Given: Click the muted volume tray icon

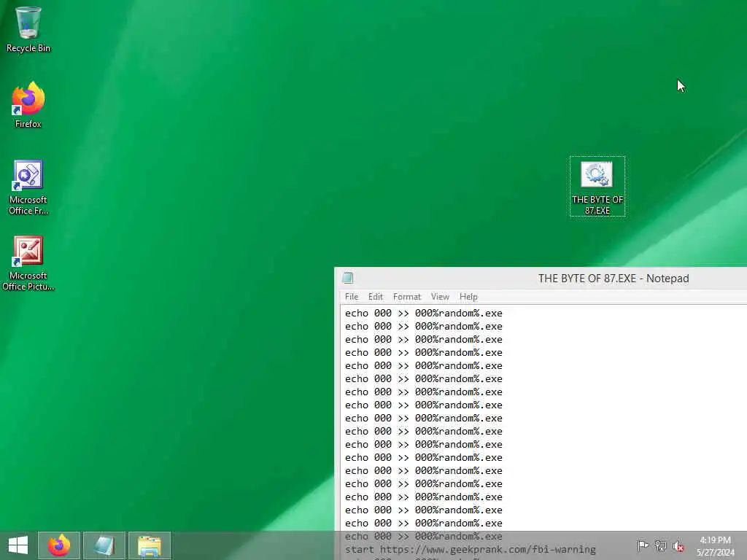Looking at the screenshot, I should (678, 546).
